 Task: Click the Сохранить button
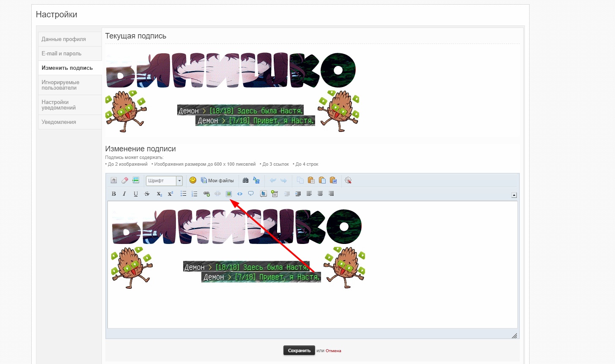point(299,350)
